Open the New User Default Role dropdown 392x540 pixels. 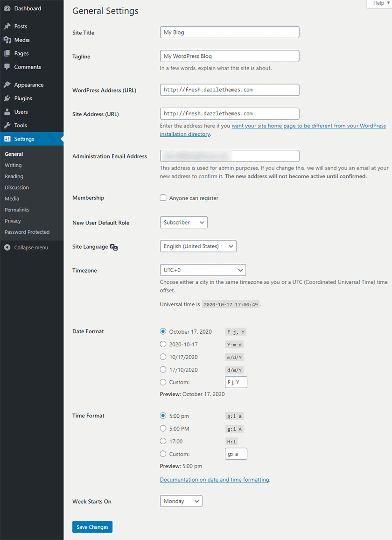(183, 223)
